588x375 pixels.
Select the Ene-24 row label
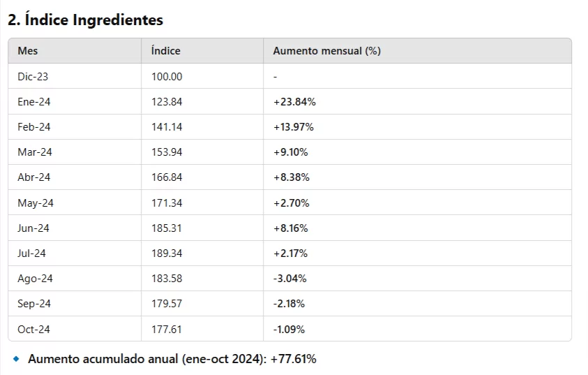point(34,102)
